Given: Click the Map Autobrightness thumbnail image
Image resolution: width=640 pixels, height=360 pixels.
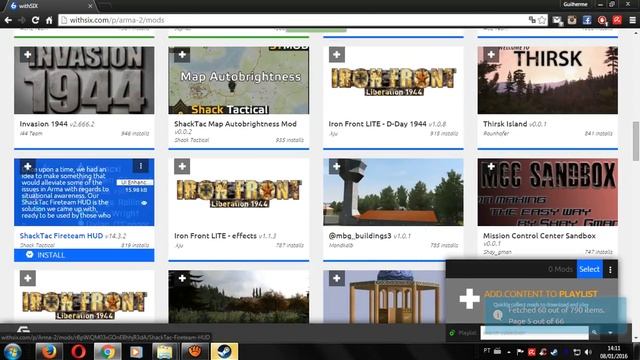Looking at the screenshot, I should click(239, 80).
